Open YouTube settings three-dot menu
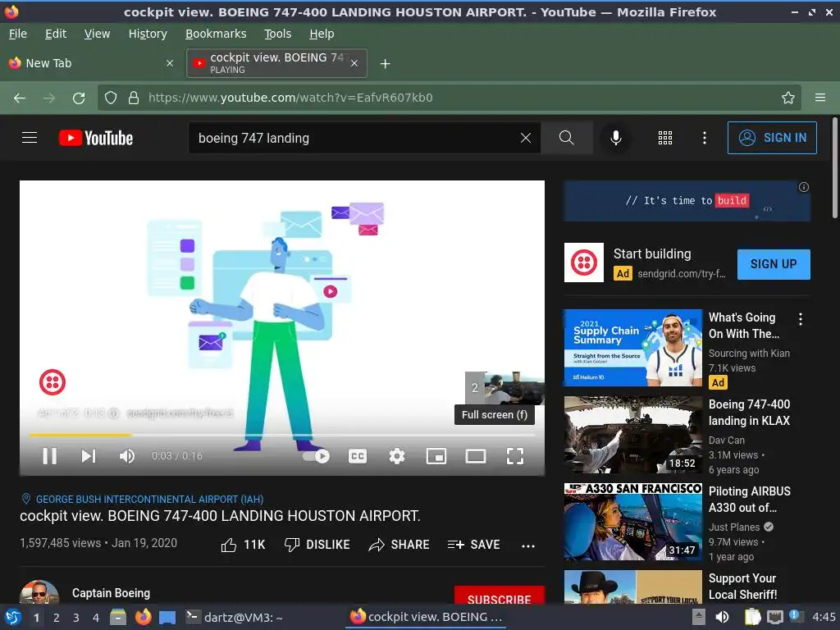Image resolution: width=840 pixels, height=630 pixels. click(x=705, y=138)
